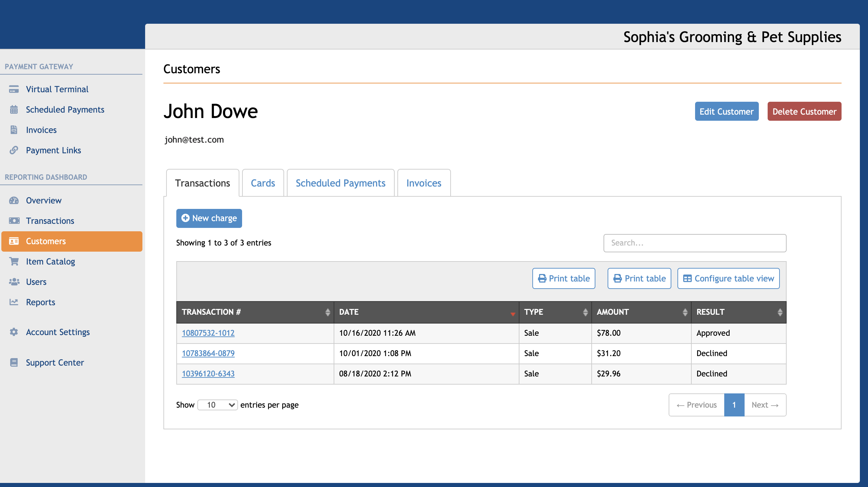Click the Transactions sidebar icon
The image size is (868, 487).
pos(14,220)
